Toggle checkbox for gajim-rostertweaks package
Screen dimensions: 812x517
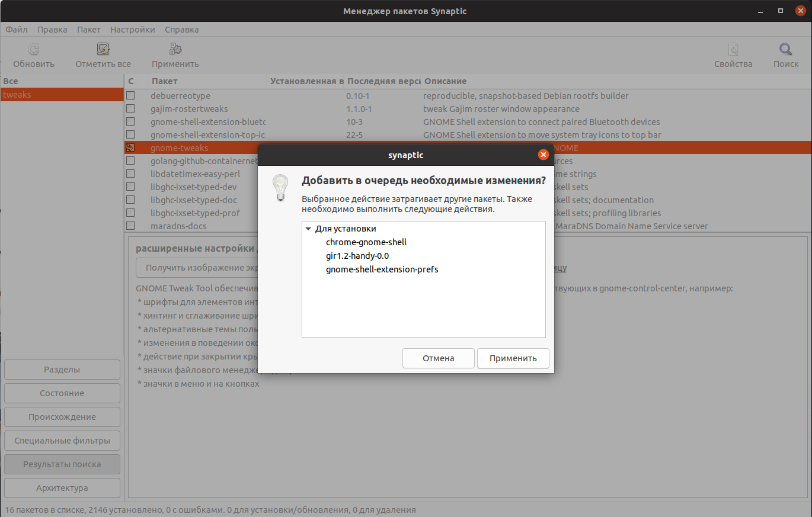(x=130, y=109)
